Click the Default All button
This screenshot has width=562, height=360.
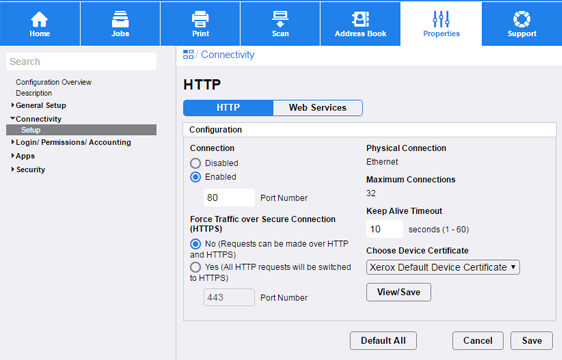(383, 341)
